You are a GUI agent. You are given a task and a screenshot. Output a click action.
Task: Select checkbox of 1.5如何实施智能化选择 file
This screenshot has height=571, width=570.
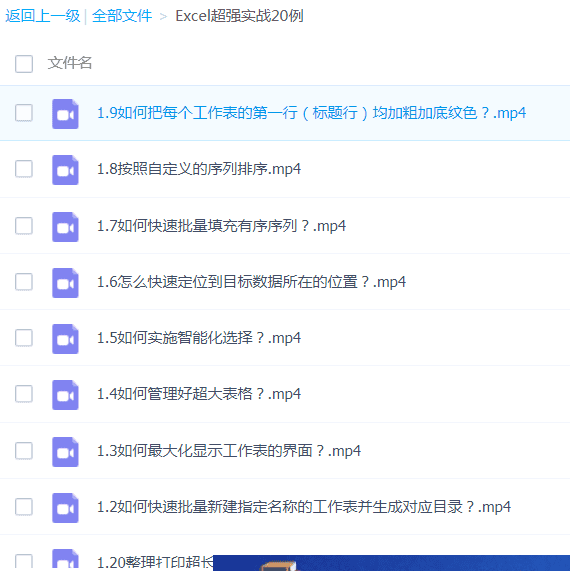(x=24, y=338)
